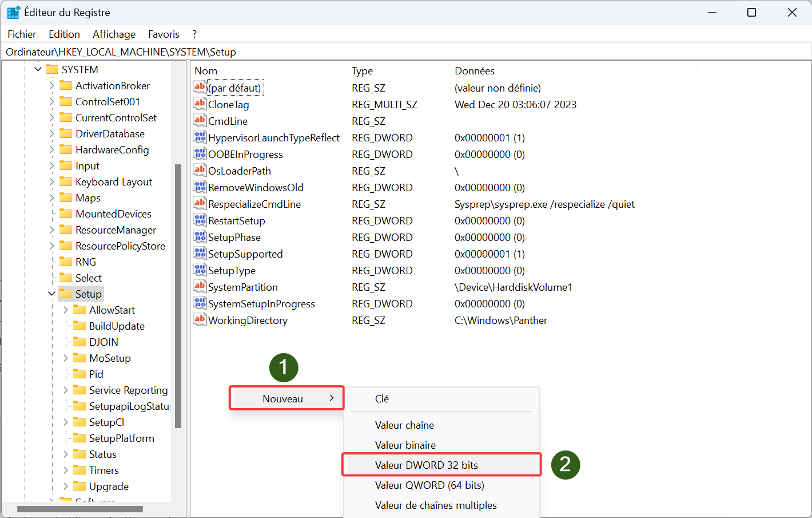Expand the HardwareConfig key
Image resolution: width=812 pixels, height=518 pixels.
point(52,149)
